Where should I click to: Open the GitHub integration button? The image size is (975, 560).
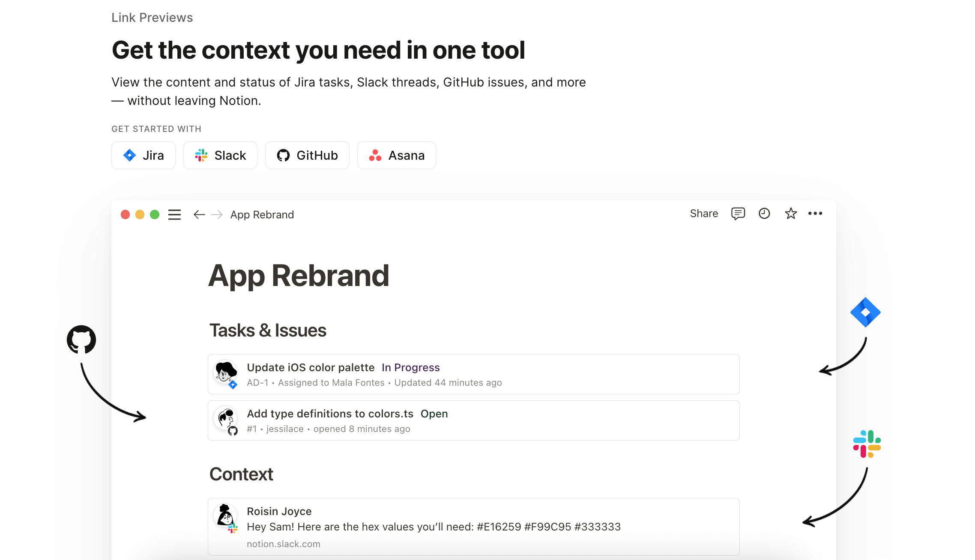(x=307, y=155)
